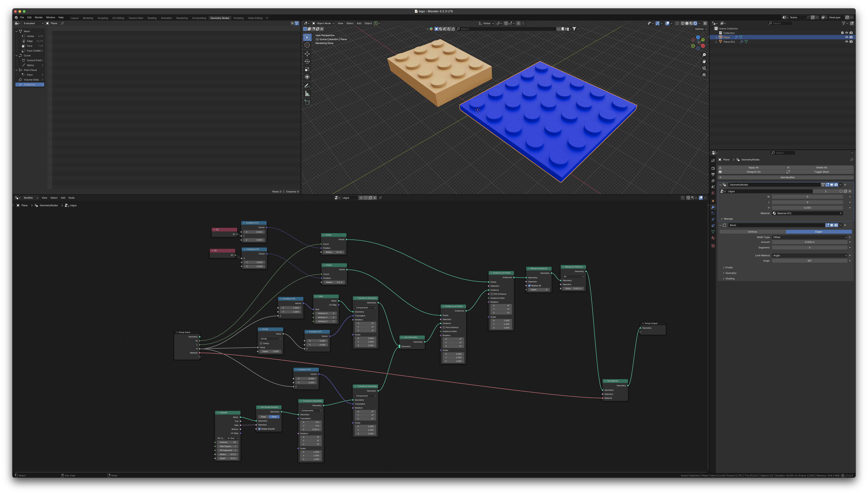This screenshot has width=868, height=494.
Task: Select the Instances row in the spreadsheet
Action: click(x=30, y=85)
